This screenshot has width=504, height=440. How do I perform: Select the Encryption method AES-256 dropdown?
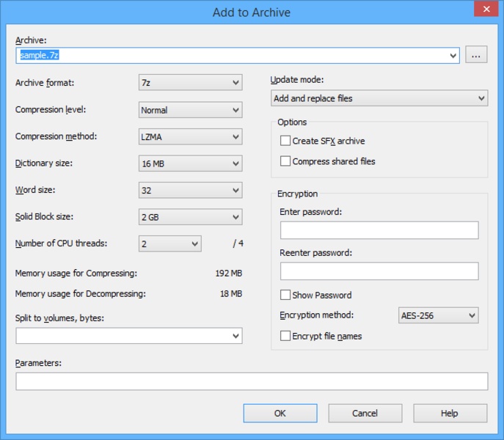pyautogui.click(x=438, y=315)
